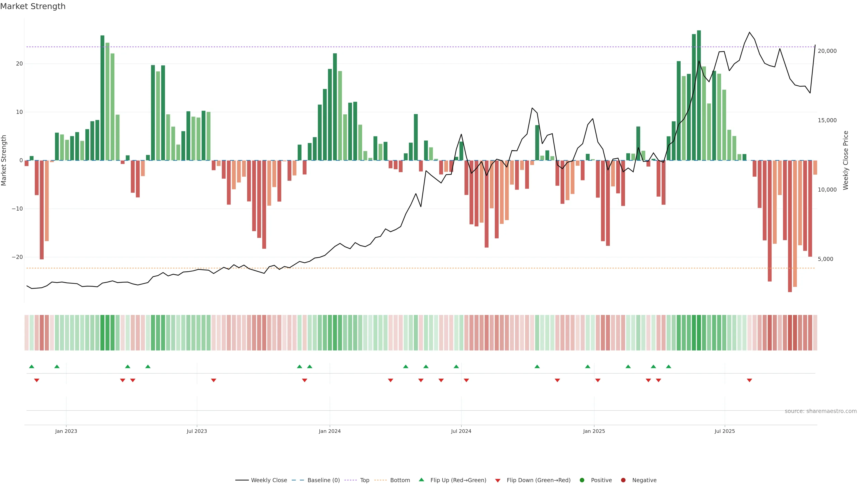Click the source: sharemaestro.com text
The width and height of the screenshot is (868, 488).
pyautogui.click(x=821, y=411)
